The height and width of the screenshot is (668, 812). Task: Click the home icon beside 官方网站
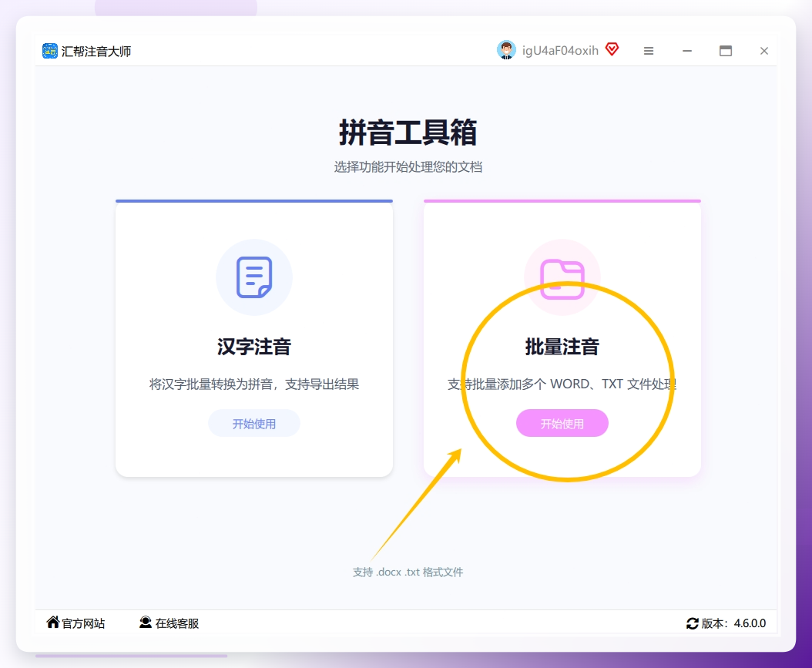[53, 623]
